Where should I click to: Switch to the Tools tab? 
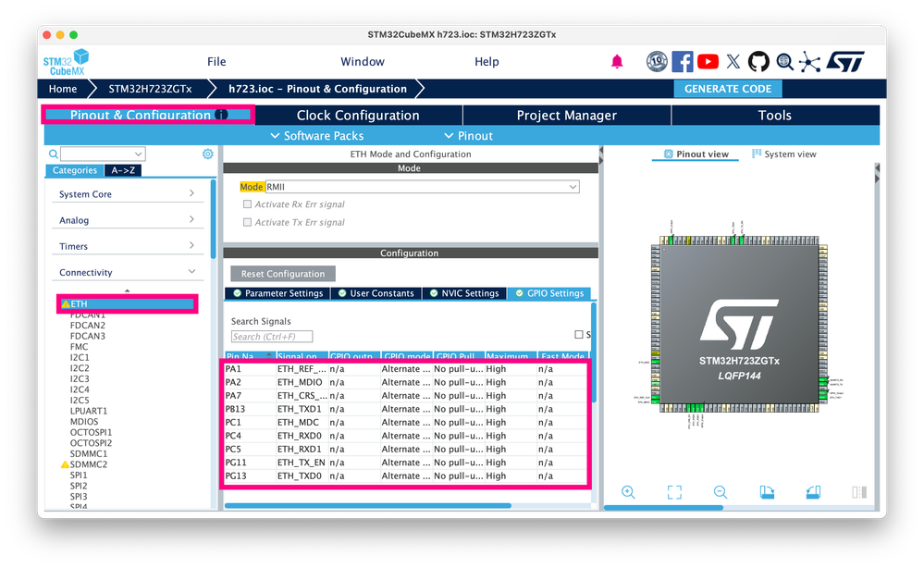point(775,115)
